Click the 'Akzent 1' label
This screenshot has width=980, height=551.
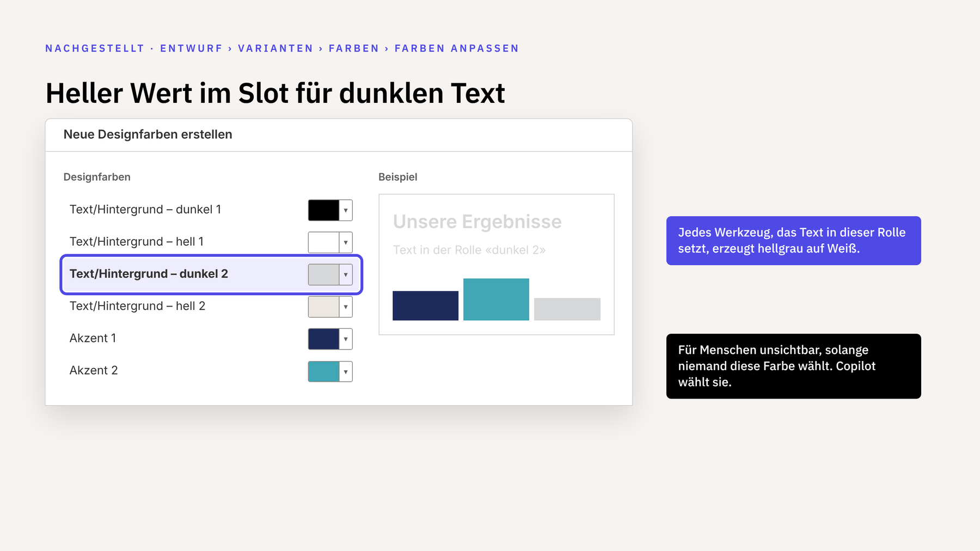(x=93, y=338)
